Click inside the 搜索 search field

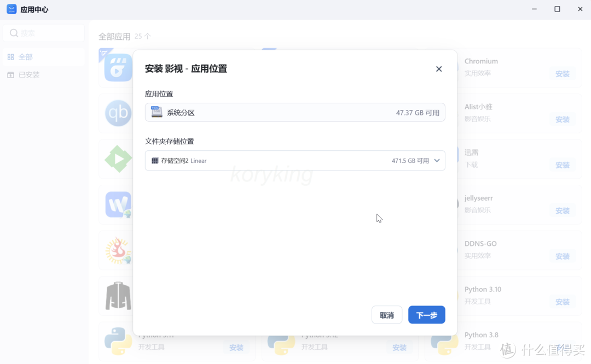[44, 33]
